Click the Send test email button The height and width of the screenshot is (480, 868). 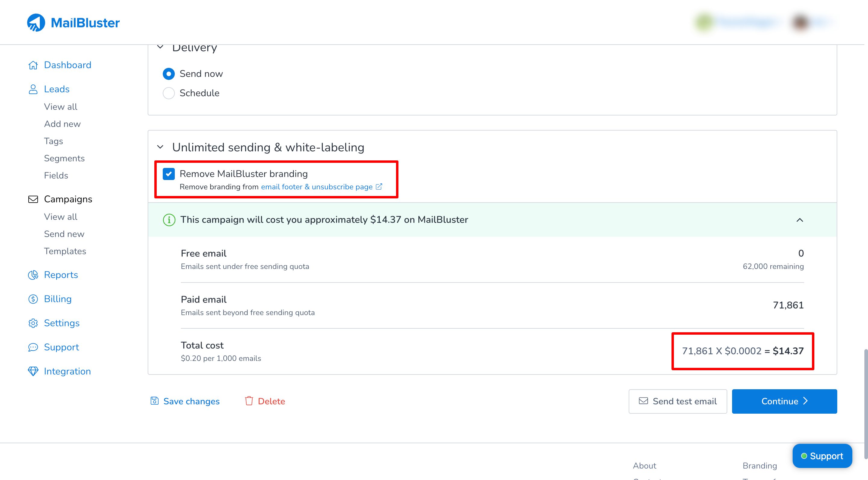(x=678, y=401)
